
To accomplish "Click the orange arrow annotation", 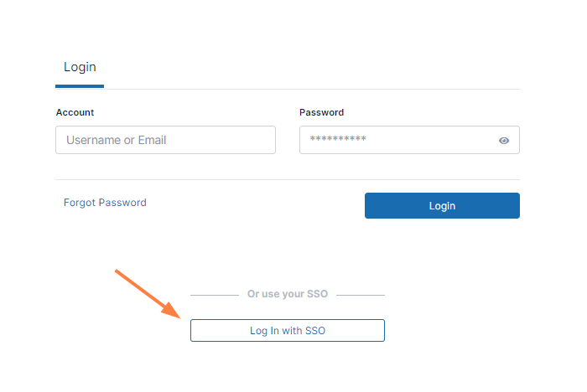I will (148, 293).
